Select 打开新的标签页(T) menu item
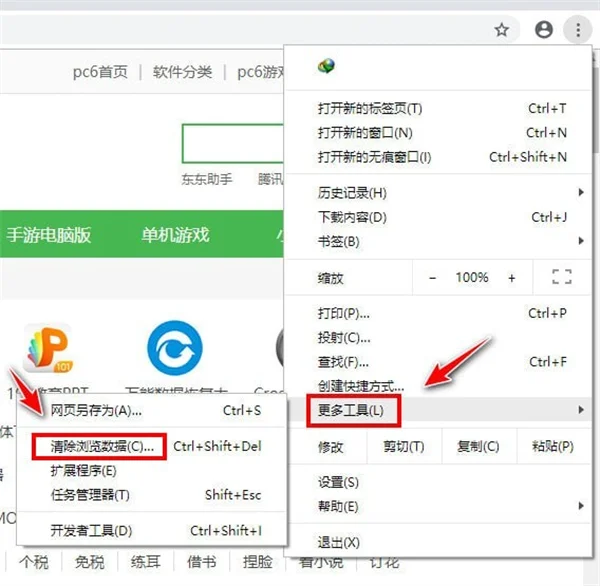Screen dimensions: 600x586 click(x=439, y=109)
